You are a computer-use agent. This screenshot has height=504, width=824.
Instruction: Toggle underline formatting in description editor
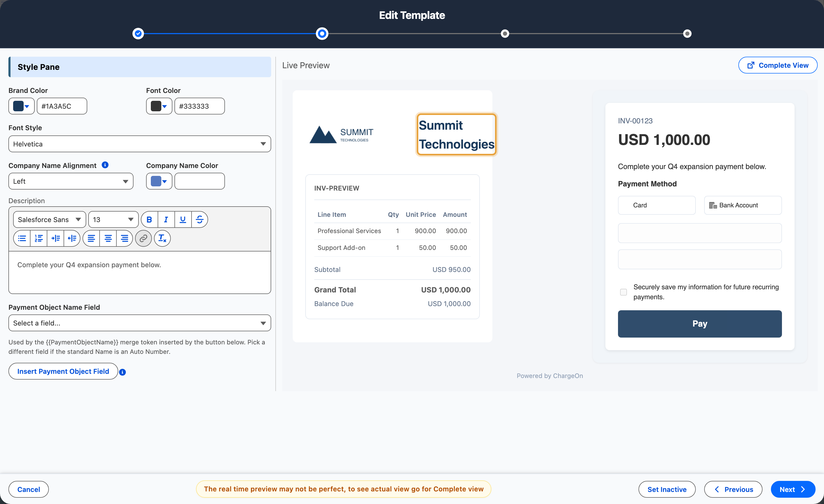(183, 219)
